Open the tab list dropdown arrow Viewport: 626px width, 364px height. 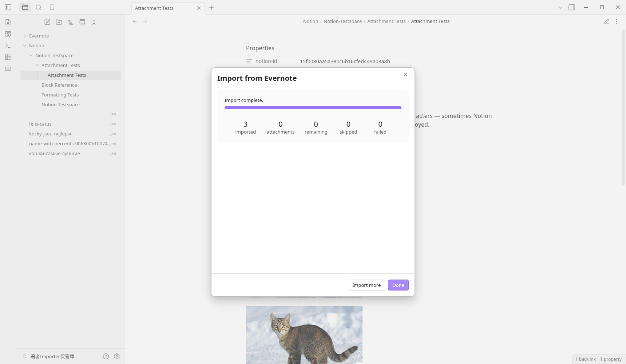pos(560,7)
